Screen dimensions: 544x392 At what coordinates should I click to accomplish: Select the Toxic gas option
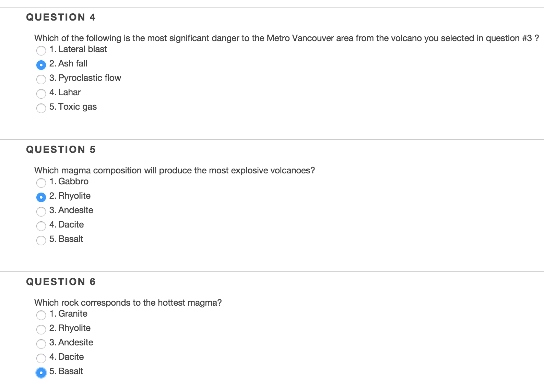(41, 108)
